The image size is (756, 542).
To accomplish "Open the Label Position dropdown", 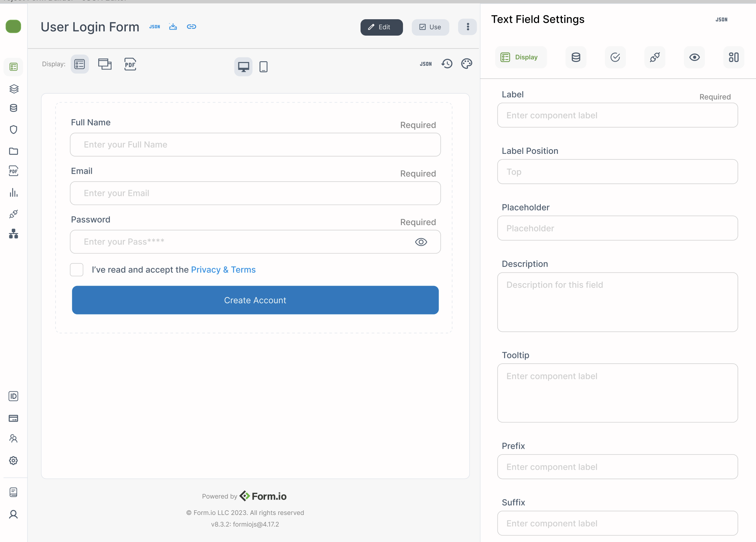I will coord(617,172).
